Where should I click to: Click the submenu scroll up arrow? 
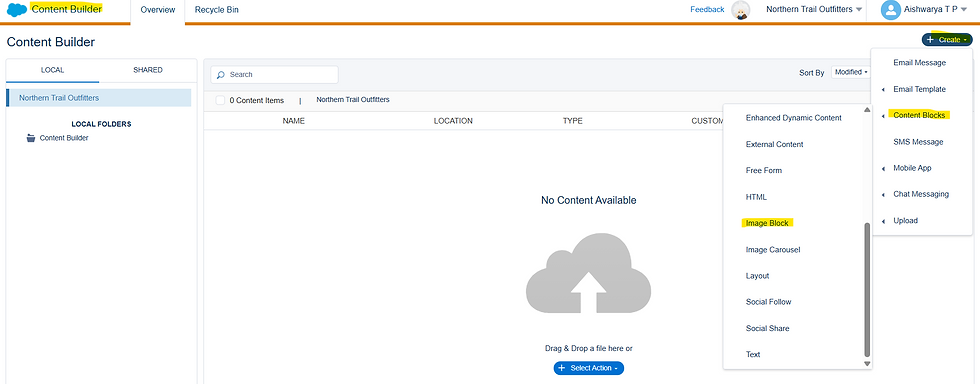tap(866, 110)
